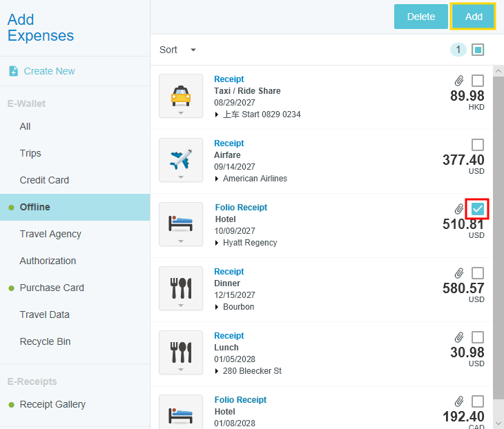This screenshot has width=504, height=429.
Task: Click the taxi icon for Taxi / Ride Share
Action: click(x=180, y=95)
